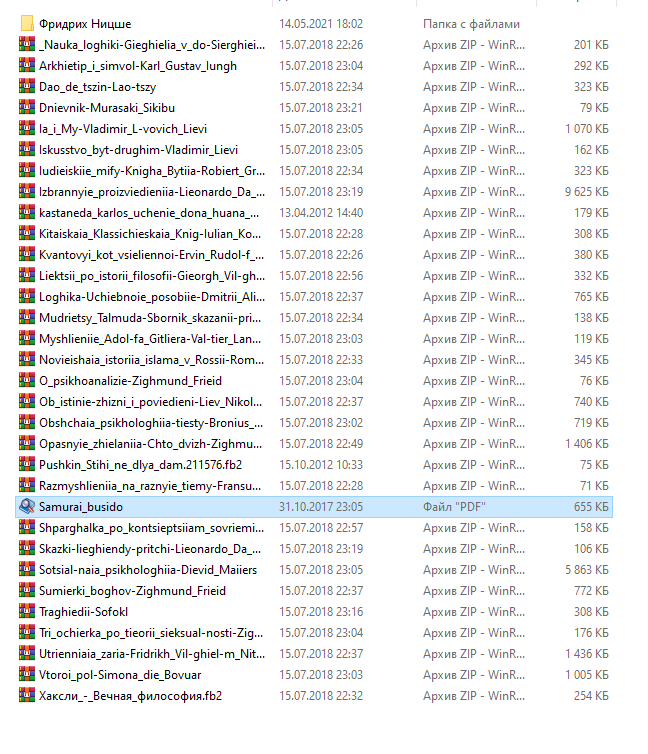Click the date 13.04.2012 14:40
Screen dimensions: 648x754
click(x=320, y=212)
